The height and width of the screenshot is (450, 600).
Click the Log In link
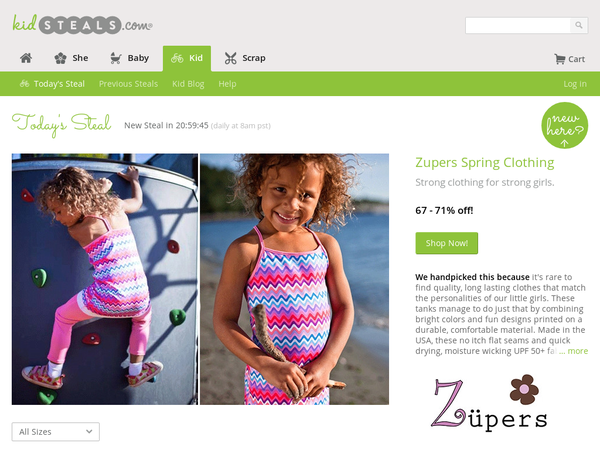575,84
